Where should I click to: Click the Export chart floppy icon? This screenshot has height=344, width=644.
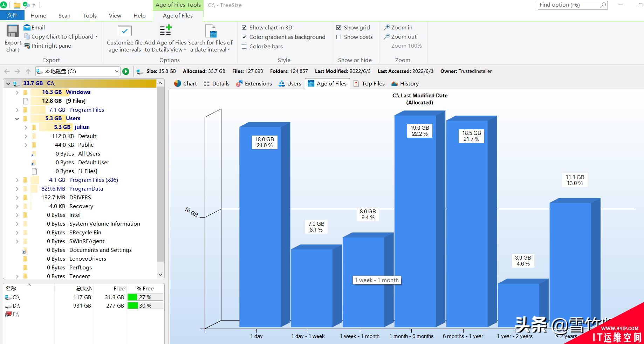pyautogui.click(x=13, y=31)
